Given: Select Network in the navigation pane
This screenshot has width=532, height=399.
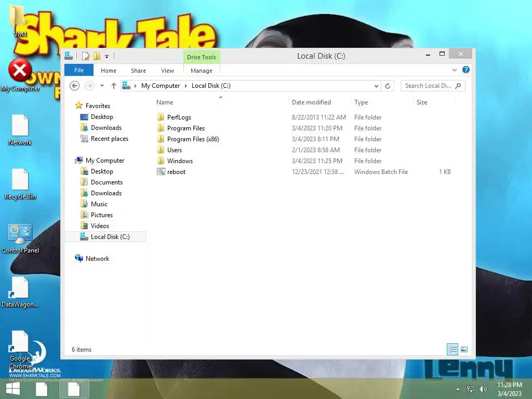Looking at the screenshot, I should [x=91, y=259].
